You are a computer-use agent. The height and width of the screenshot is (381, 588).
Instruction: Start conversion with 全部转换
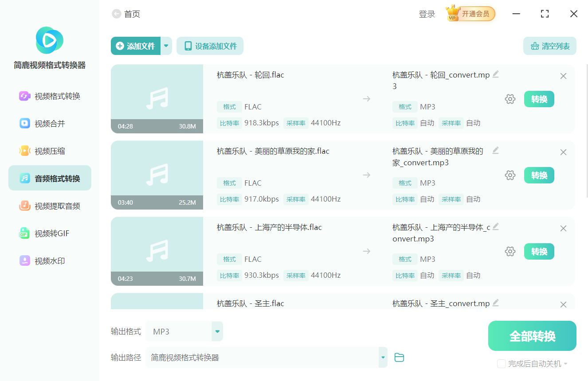point(532,336)
